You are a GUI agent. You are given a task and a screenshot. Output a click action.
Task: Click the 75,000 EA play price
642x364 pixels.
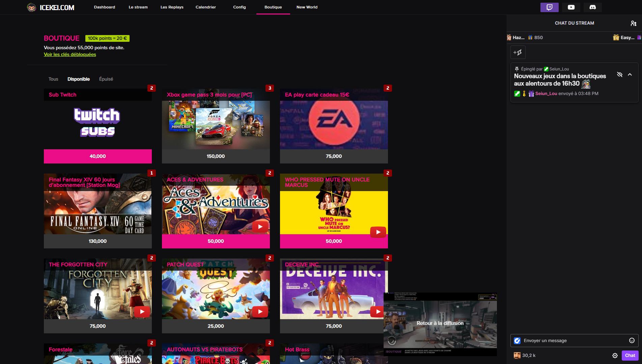click(334, 156)
